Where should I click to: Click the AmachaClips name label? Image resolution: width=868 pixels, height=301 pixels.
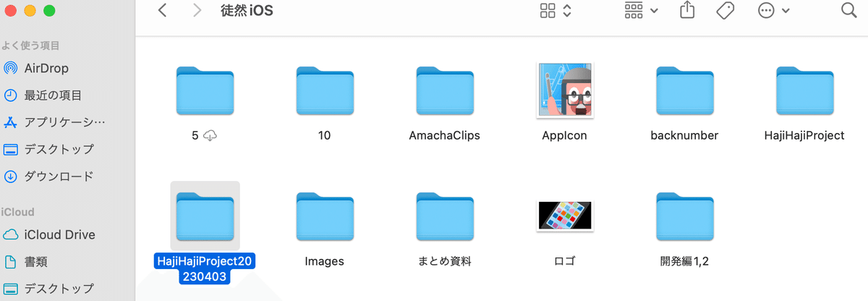point(445,135)
